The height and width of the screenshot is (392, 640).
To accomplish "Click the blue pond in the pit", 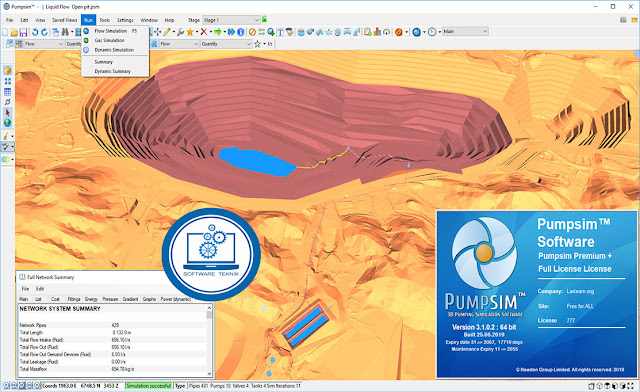I will [x=257, y=162].
